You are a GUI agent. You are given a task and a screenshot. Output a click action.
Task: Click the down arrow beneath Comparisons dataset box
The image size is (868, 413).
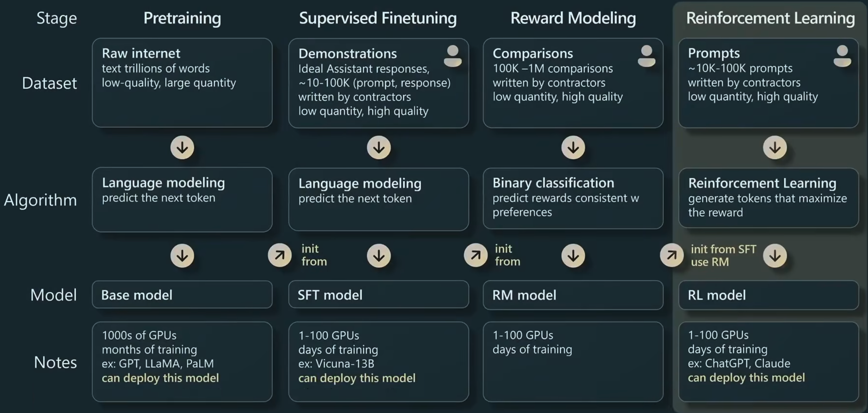[573, 148]
